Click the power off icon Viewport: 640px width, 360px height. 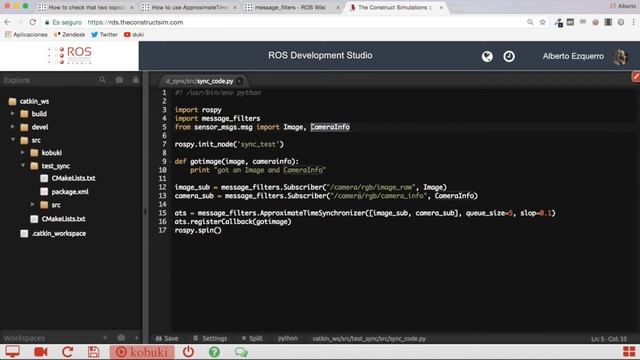click(x=188, y=351)
